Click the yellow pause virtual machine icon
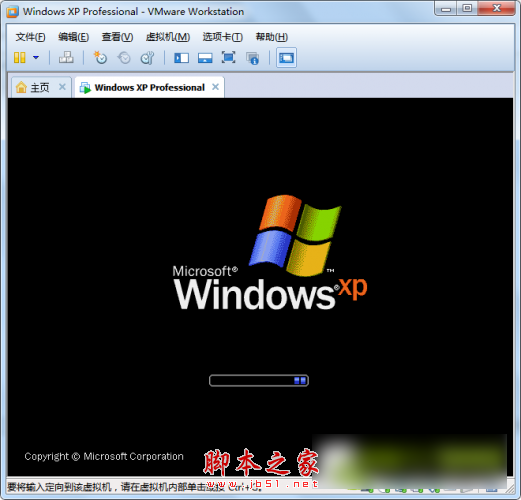Screen dimensions: 521x500 point(20,58)
